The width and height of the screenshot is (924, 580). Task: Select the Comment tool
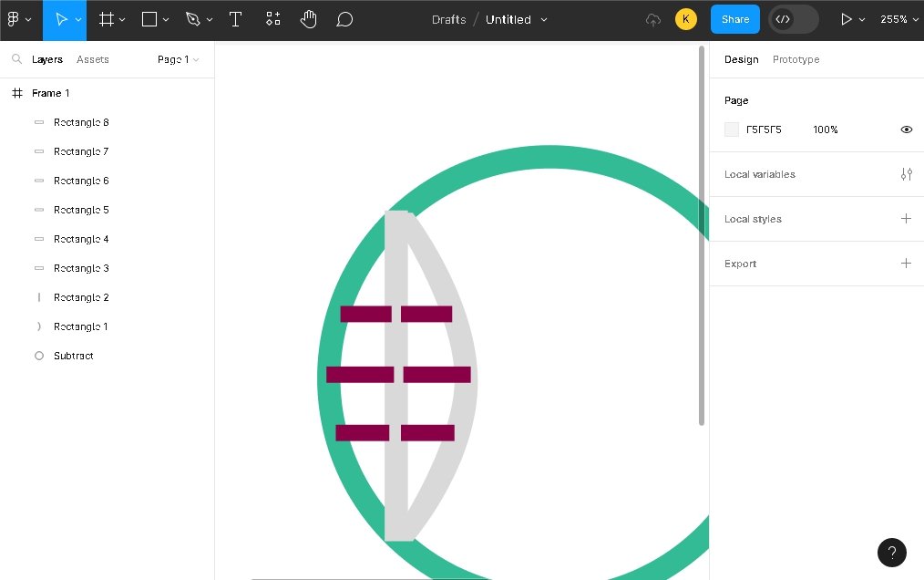click(344, 19)
